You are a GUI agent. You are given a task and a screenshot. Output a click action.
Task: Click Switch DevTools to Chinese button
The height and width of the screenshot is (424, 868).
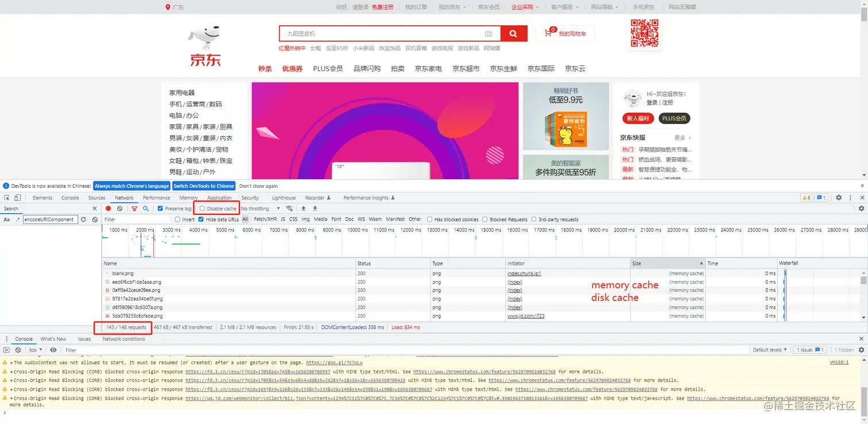coord(204,186)
